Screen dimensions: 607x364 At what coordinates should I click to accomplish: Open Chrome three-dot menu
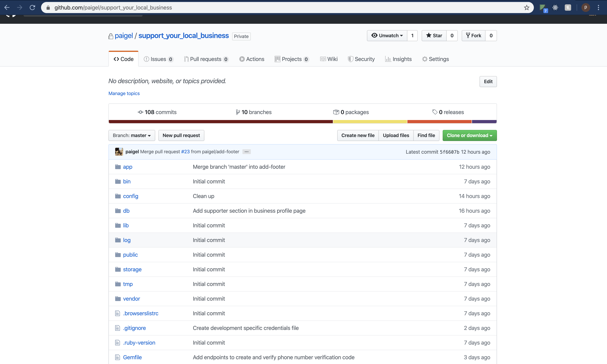point(598,8)
